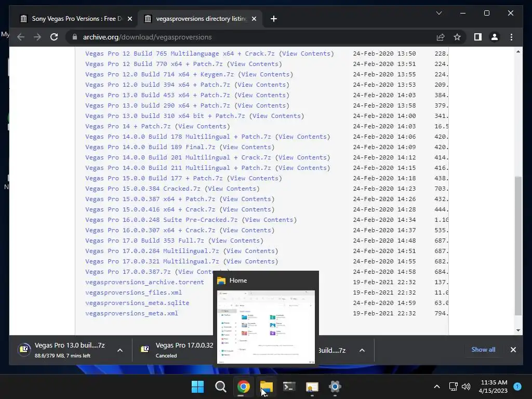Download Vegas Pro 14 + Patch.7z

[128, 126]
